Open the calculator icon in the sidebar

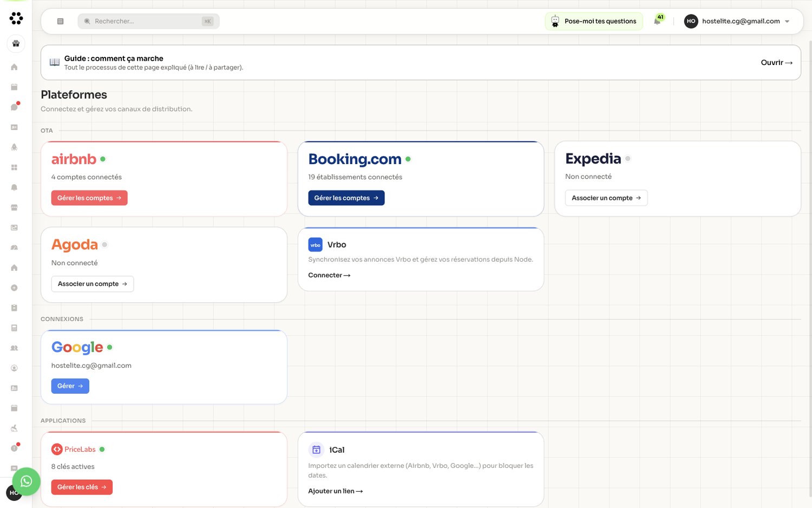(14, 328)
